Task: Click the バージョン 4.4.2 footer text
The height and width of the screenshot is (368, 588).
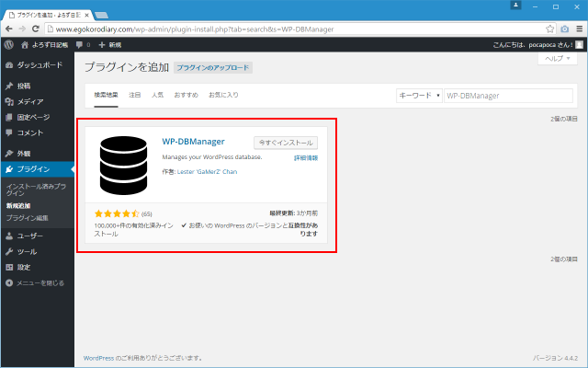Action: tap(555, 358)
